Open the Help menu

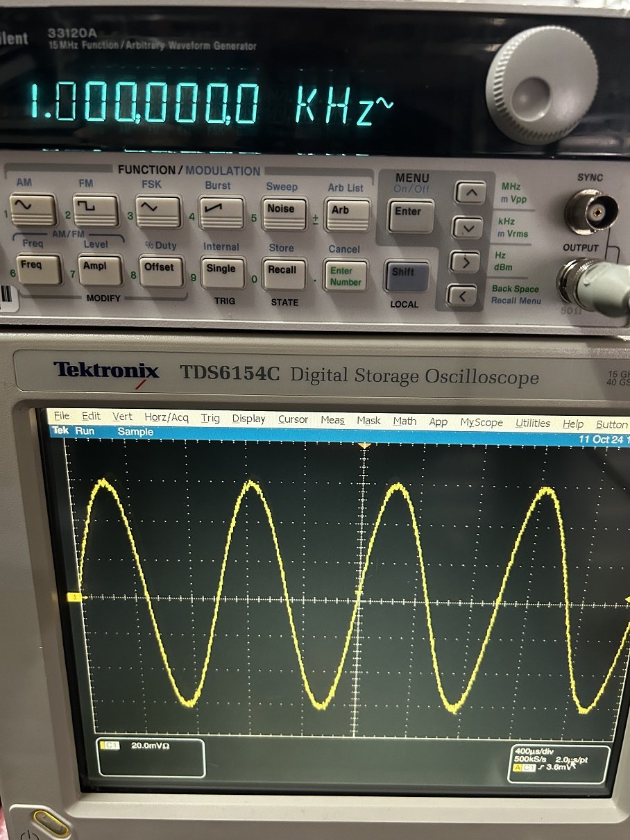[573, 423]
